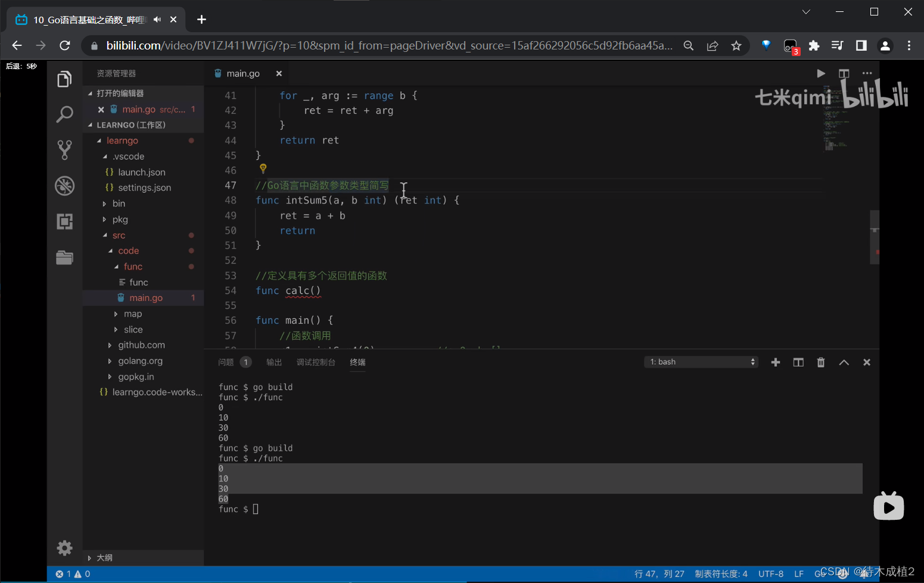The image size is (924, 583).
Task: Open the project folders icon in activity bar
Action: click(64, 257)
